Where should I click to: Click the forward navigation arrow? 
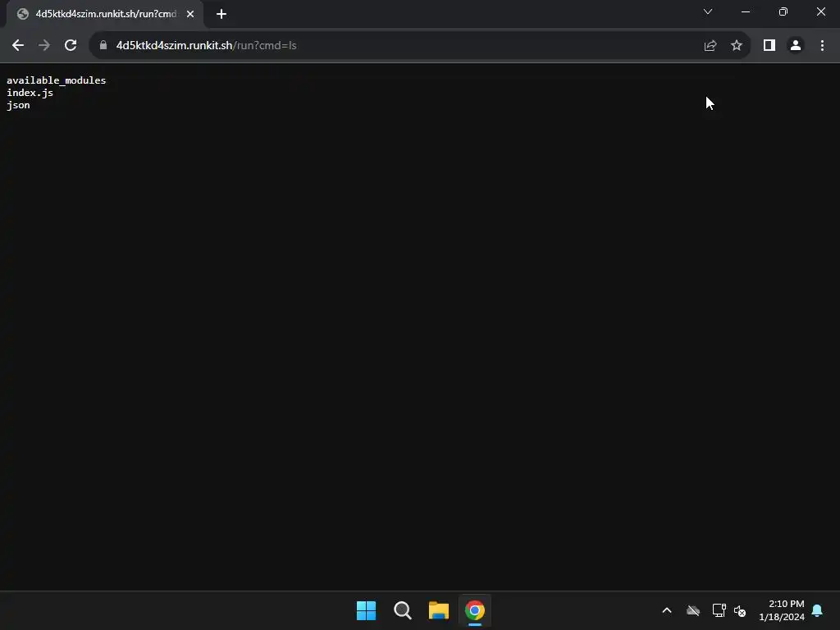coord(44,46)
